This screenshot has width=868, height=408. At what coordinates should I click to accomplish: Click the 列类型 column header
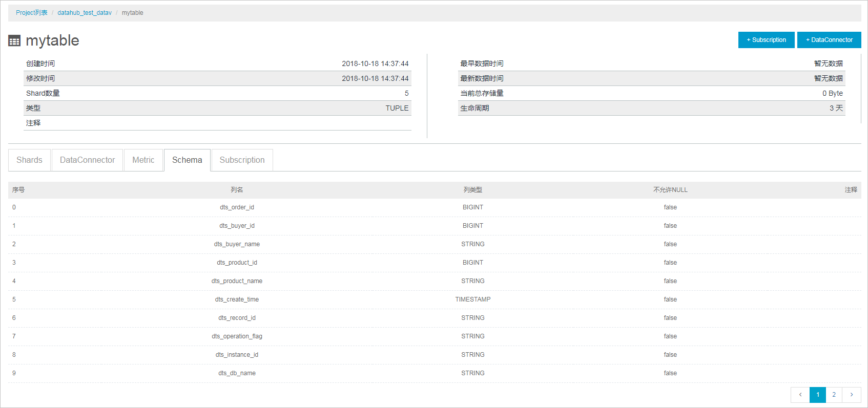pos(472,190)
